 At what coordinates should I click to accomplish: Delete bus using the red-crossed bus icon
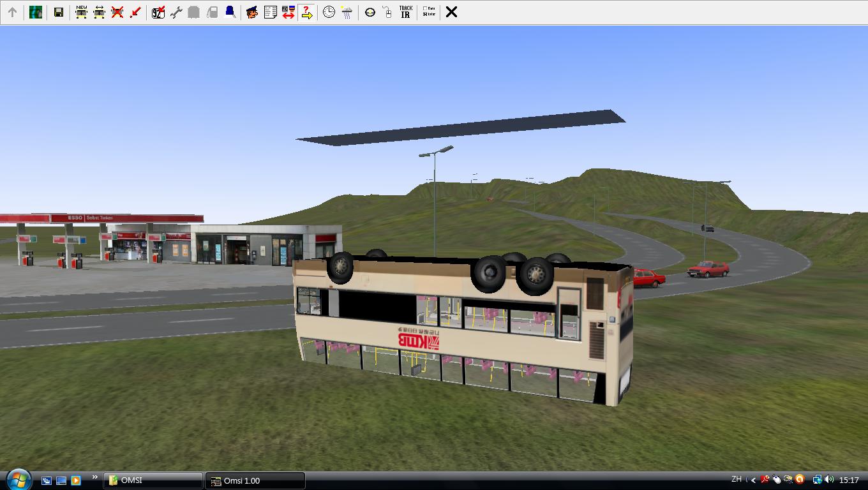(x=117, y=12)
